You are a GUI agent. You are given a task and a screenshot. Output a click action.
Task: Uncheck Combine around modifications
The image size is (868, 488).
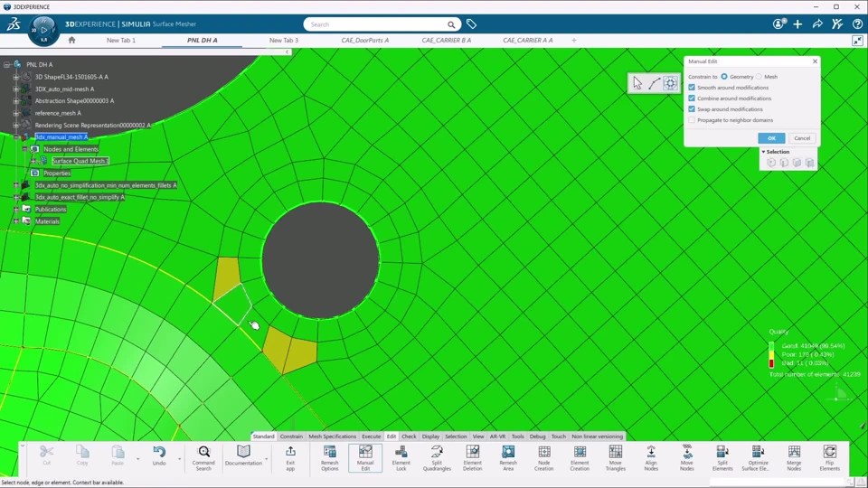692,98
